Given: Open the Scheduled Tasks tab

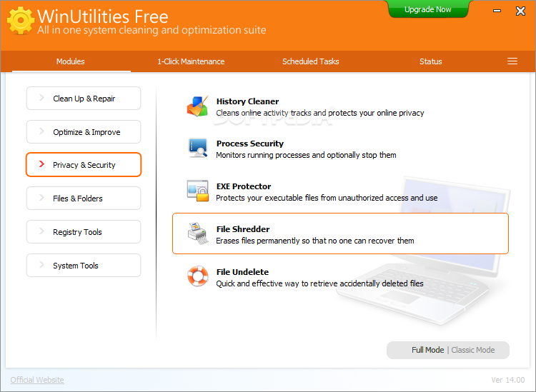Looking at the screenshot, I should pyautogui.click(x=311, y=61).
